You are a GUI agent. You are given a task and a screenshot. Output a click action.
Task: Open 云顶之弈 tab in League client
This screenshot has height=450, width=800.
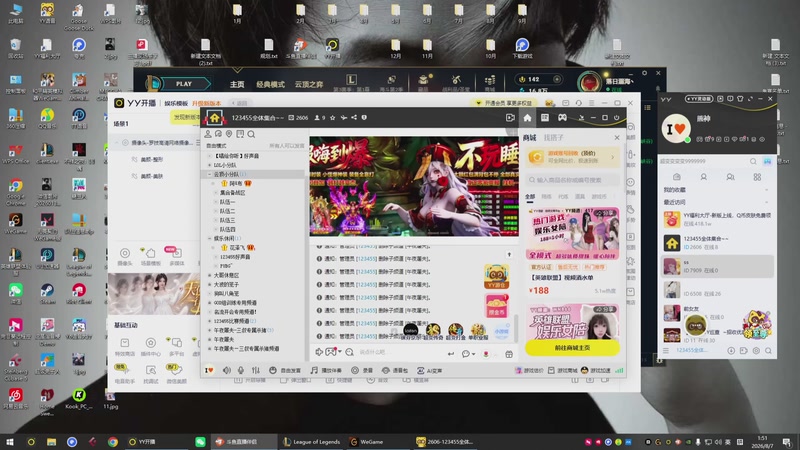[x=309, y=84]
